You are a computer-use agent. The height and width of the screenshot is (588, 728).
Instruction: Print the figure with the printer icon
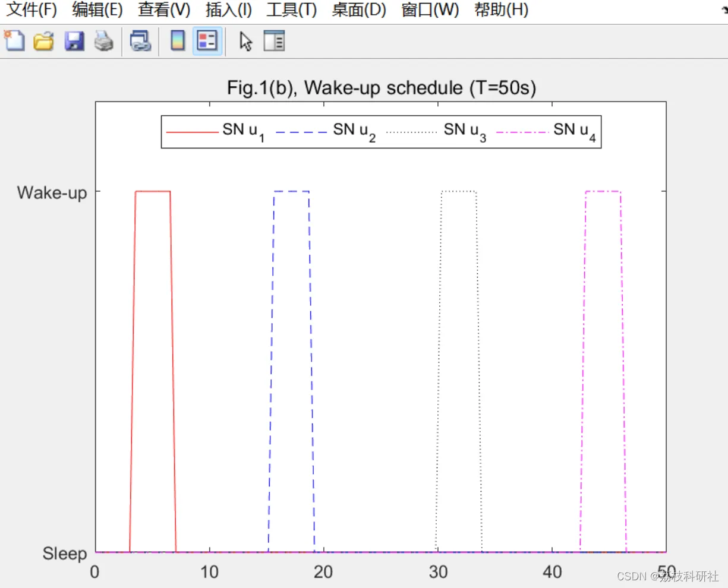[x=104, y=41]
